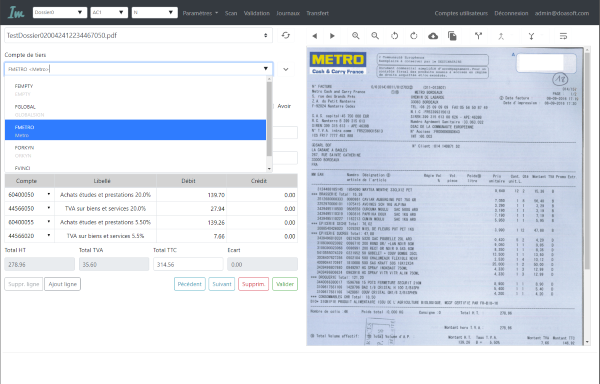This screenshot has width=600, height=384.
Task: Click debit value 139.70
Action: point(216,195)
